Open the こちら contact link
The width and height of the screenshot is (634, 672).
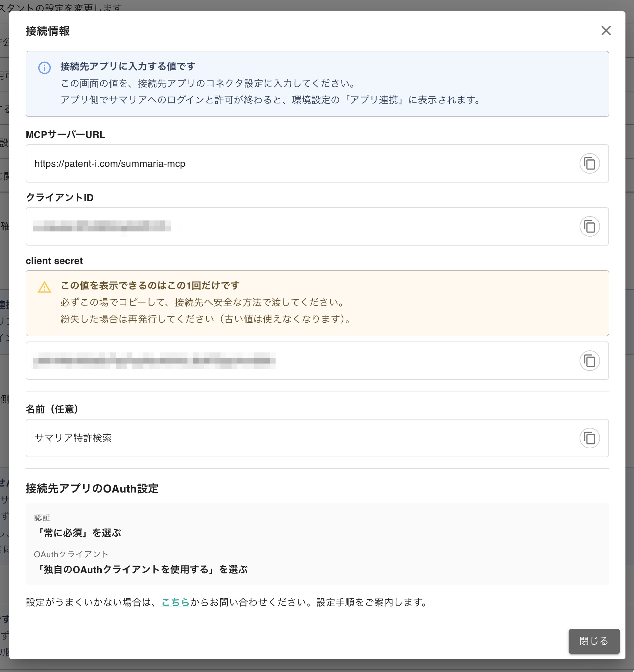click(x=175, y=602)
